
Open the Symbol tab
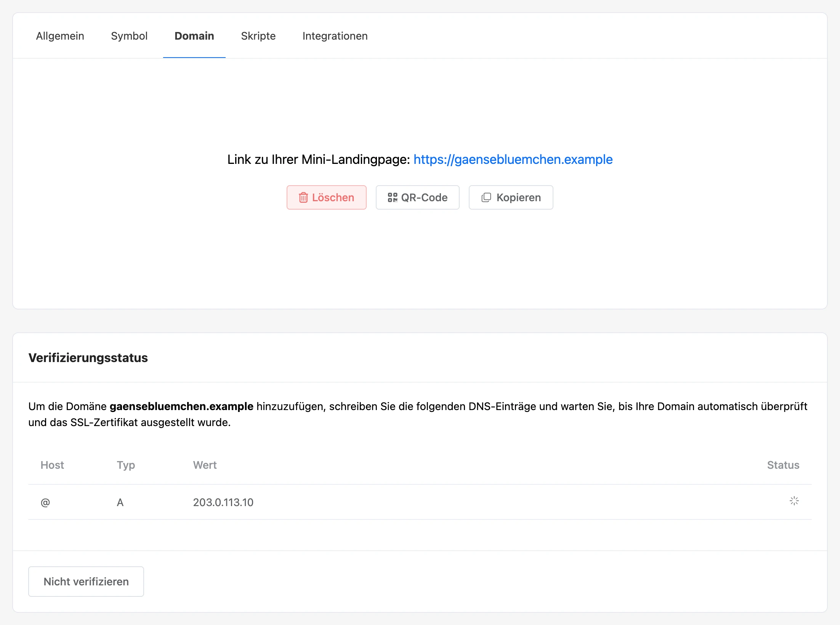[x=129, y=36]
